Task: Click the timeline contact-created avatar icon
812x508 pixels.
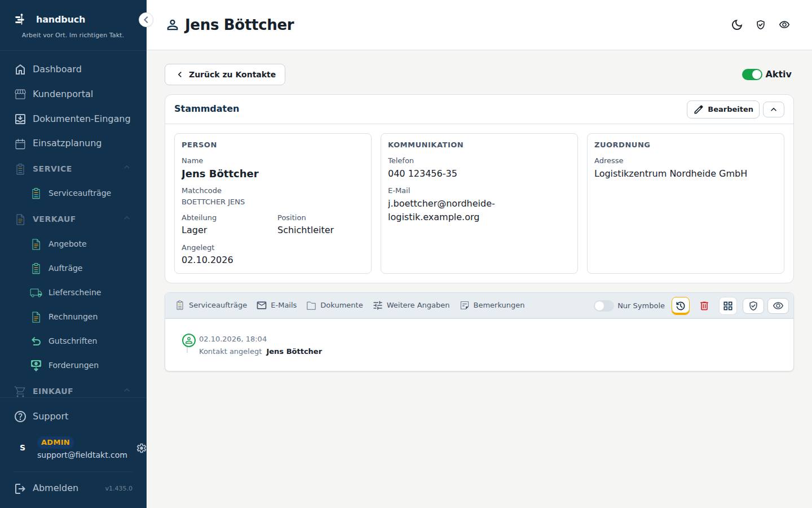Action: (189, 340)
